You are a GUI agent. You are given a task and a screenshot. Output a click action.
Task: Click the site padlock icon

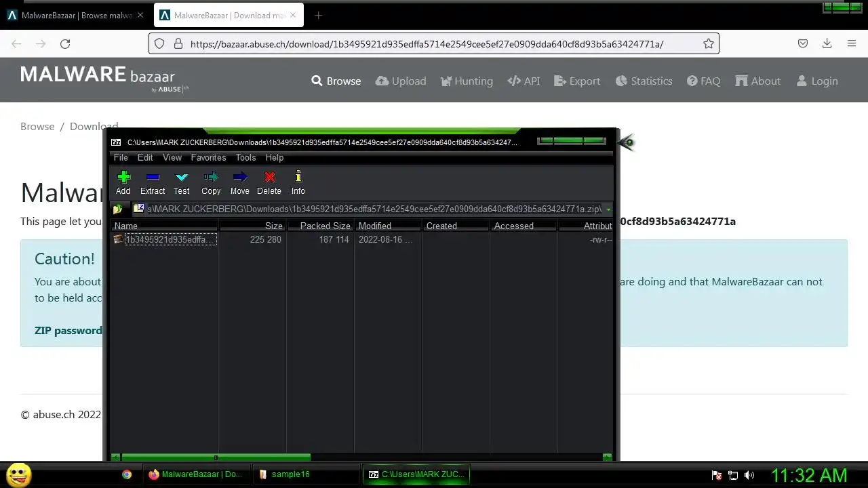click(178, 44)
